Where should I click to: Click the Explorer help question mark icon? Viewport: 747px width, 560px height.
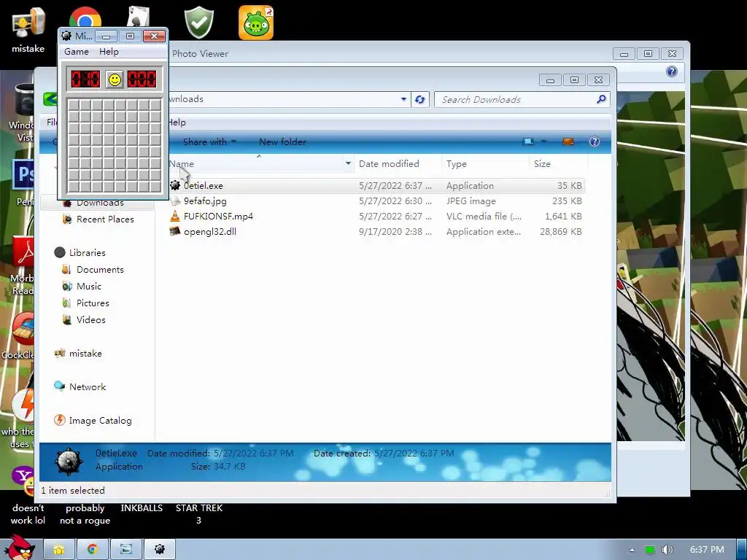[594, 141]
